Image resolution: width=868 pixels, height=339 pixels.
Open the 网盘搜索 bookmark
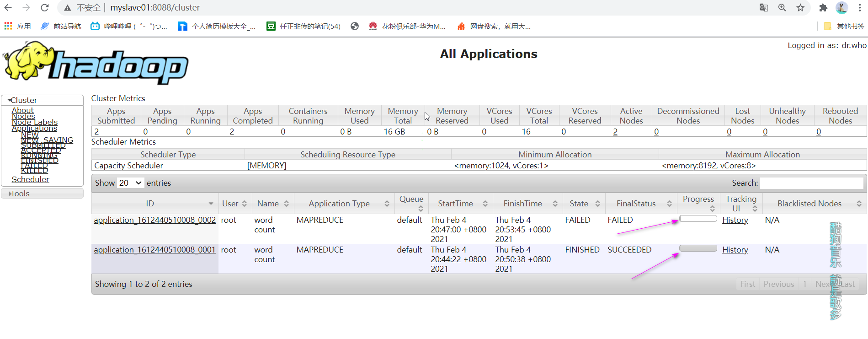[494, 27]
